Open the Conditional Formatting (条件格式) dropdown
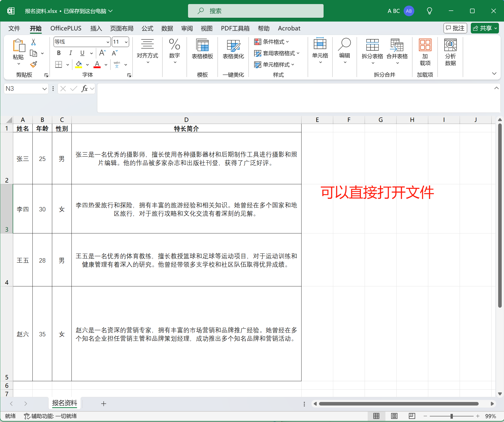Screen dimensions: 504x422 coord(272,42)
